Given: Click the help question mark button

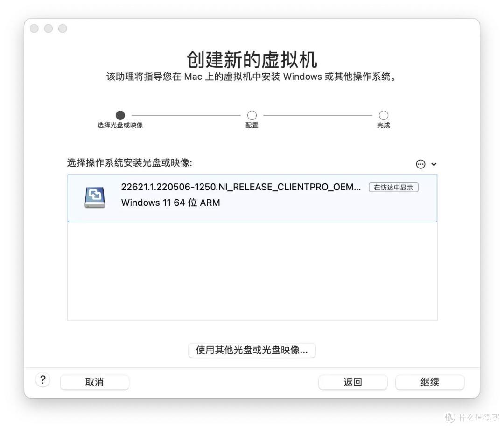Looking at the screenshot, I should (43, 380).
